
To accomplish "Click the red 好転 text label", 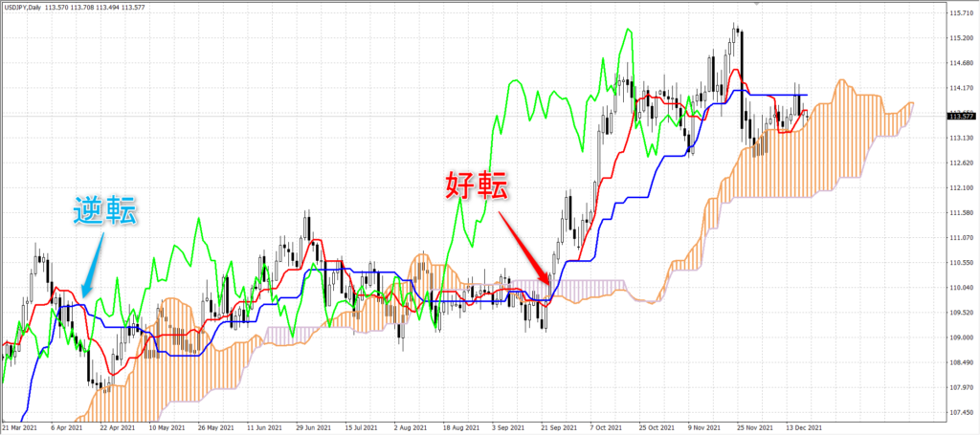I will coord(477,185).
